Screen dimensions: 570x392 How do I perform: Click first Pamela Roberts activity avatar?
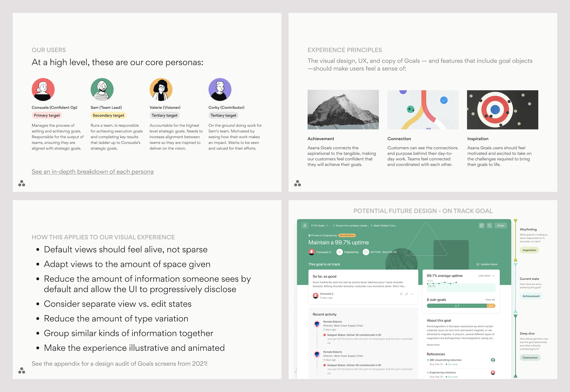317,324
